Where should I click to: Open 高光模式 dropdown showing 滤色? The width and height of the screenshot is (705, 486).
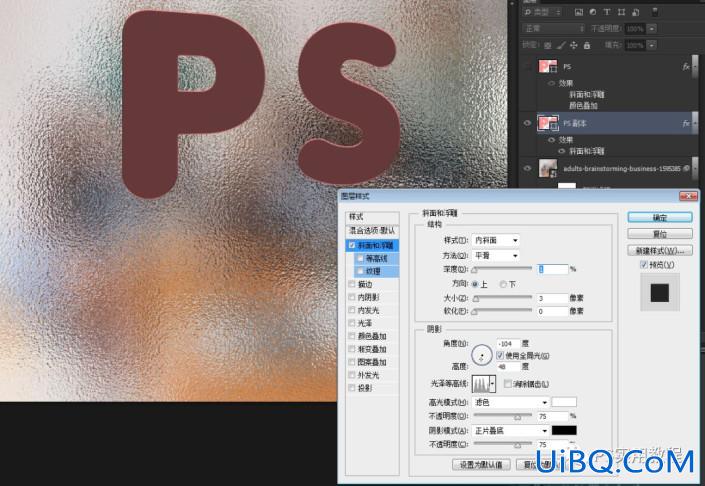(510, 402)
